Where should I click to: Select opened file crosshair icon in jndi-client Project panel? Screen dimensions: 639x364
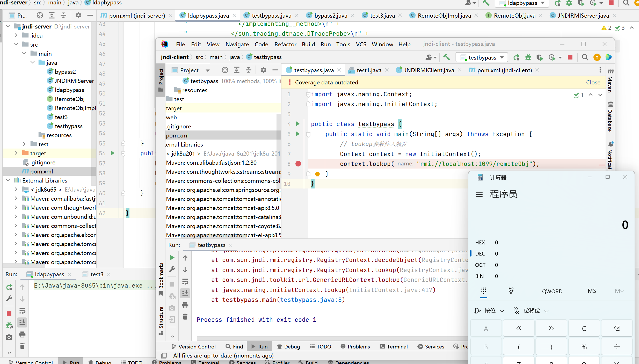tap(225, 70)
